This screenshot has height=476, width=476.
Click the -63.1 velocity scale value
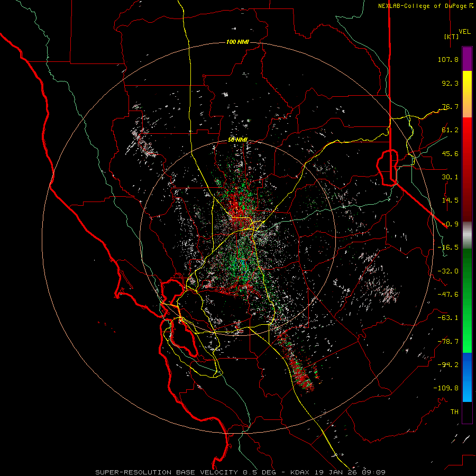448,318
